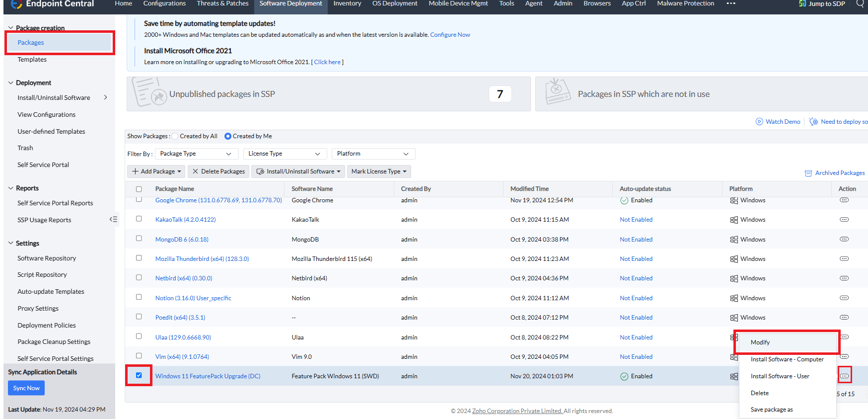The width and height of the screenshot is (868, 419).
Task: Collapse the Deployment sidebar section
Action: tap(11, 83)
